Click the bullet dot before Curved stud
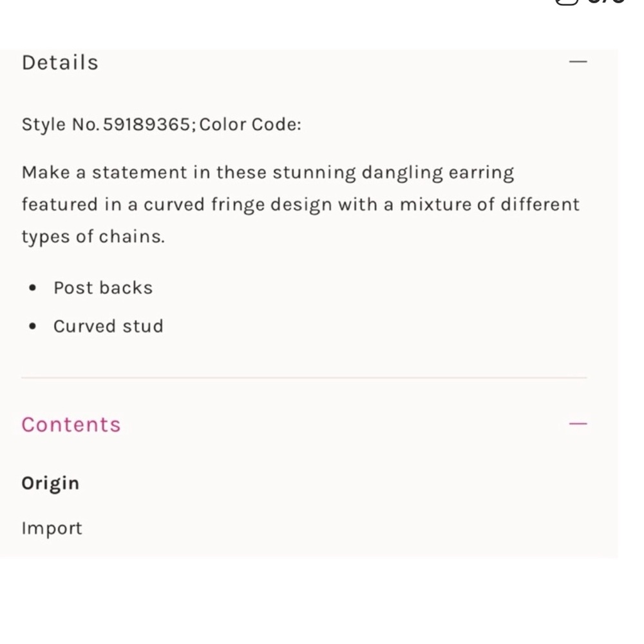This screenshot has width=644, height=644. tap(33, 327)
